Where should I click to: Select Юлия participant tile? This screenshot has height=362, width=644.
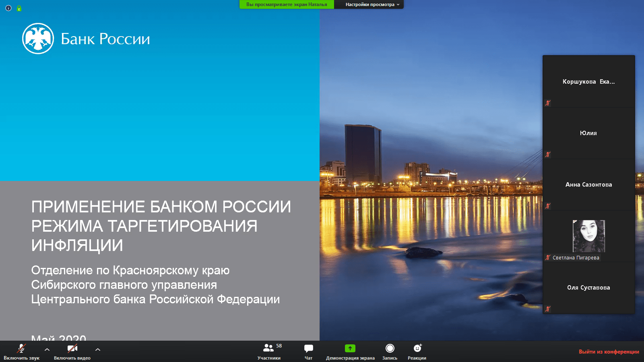(589, 133)
